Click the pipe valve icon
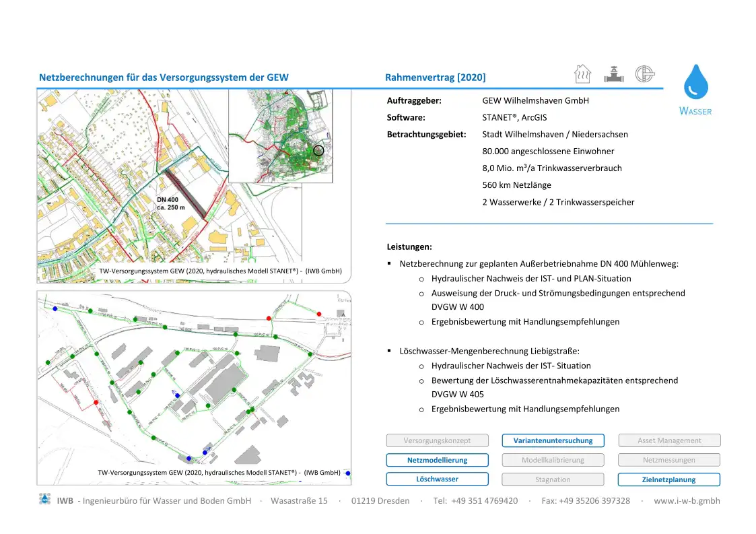 point(613,74)
